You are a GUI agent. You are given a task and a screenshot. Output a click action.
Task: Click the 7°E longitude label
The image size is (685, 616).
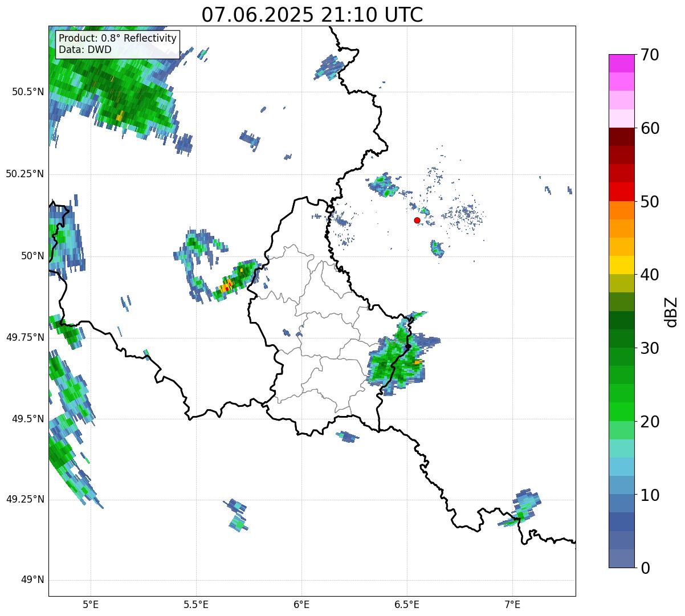coord(512,604)
